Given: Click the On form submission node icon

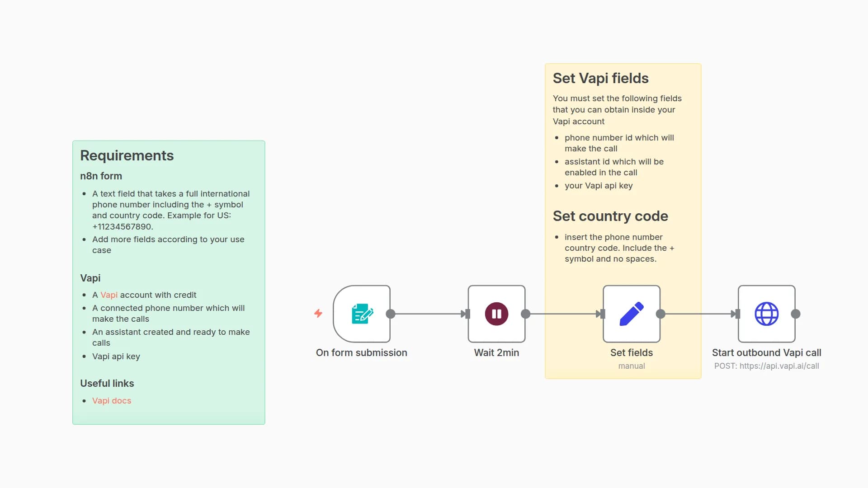Looking at the screenshot, I should pyautogui.click(x=362, y=314).
